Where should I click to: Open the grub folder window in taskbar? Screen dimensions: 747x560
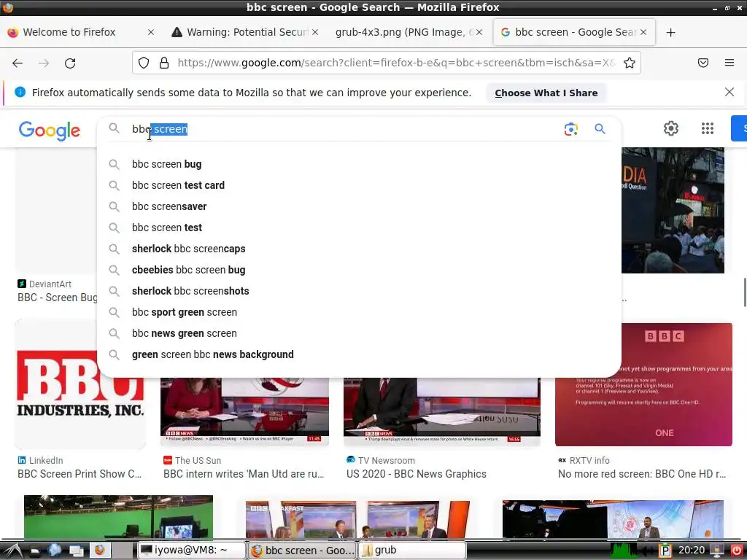click(x=411, y=551)
